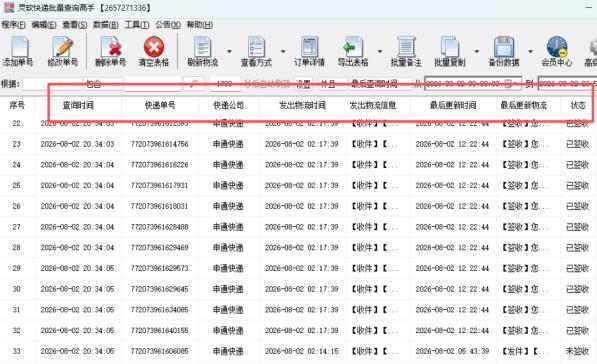597x364 pixels.
Task: Expand the dropdown arrow beside 查看方式
Action: pyautogui.click(x=283, y=51)
